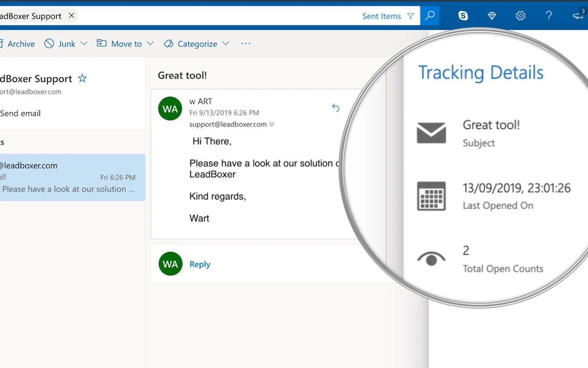The image size is (588, 368).
Task: Click Move to in toolbar
Action: click(119, 44)
